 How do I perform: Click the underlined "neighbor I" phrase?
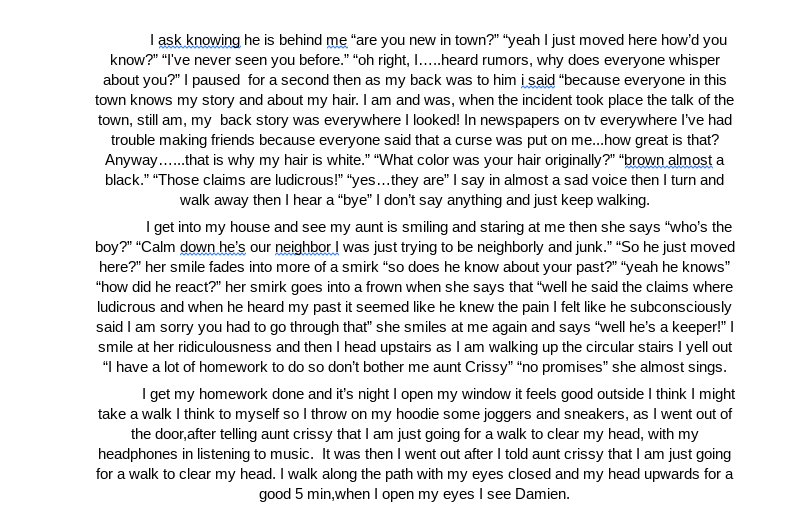click(x=307, y=247)
